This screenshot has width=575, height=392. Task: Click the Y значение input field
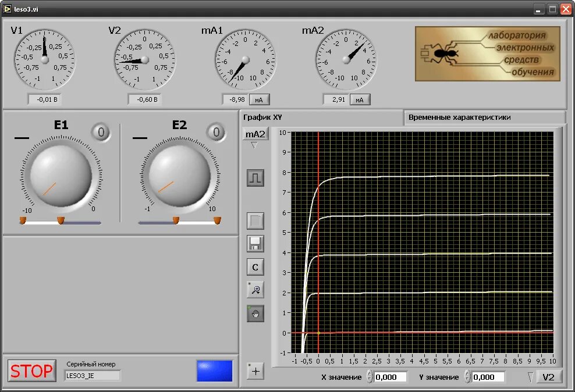pos(488,377)
